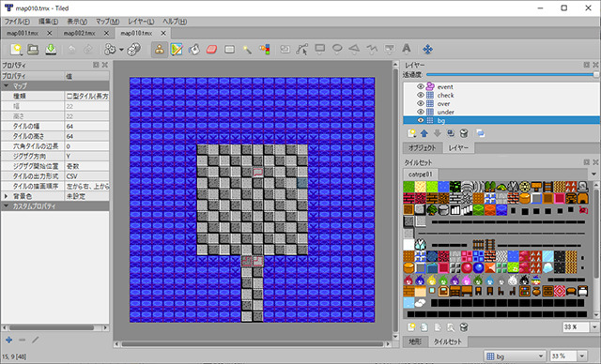Choose the Rectangular Select tool
The width and height of the screenshot is (601, 364).
(x=229, y=50)
